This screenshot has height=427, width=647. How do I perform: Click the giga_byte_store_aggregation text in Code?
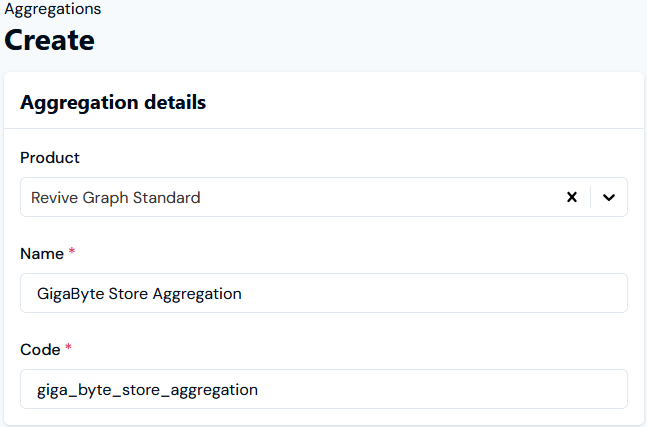[147, 389]
